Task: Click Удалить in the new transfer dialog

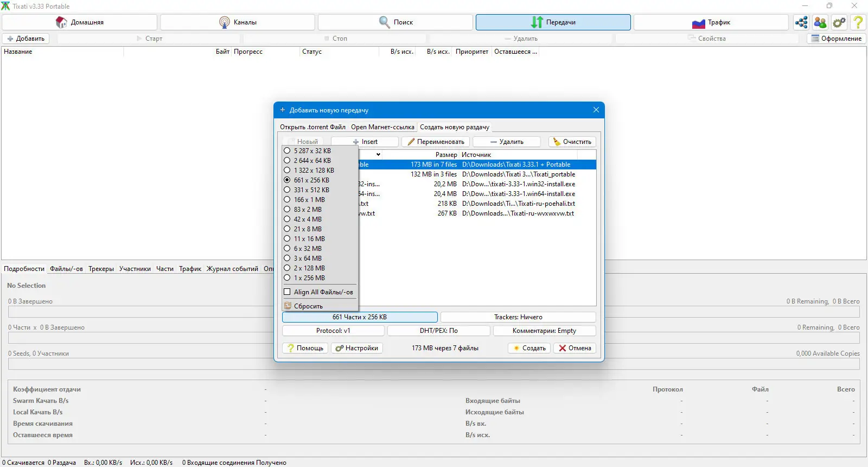Action: [507, 142]
